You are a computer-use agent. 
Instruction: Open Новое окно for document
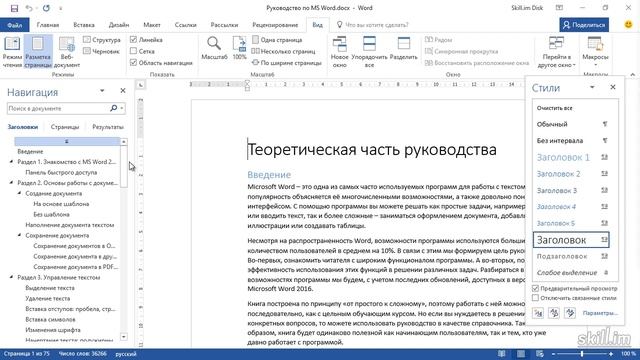point(340,52)
